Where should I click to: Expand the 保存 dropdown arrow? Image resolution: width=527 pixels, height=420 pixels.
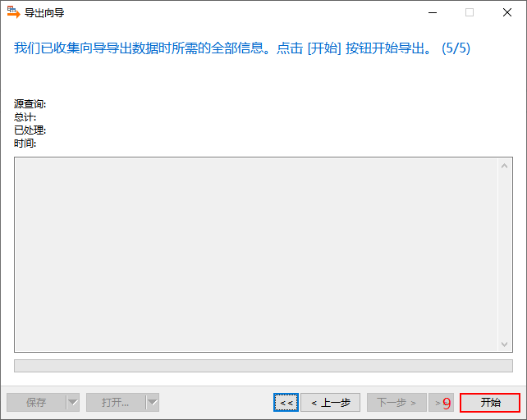[72, 402]
